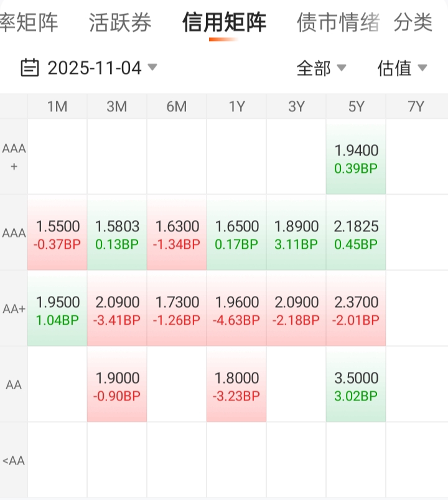The height and width of the screenshot is (500, 448).
Task: Switch to the 活跃券 tab
Action: click(x=120, y=23)
